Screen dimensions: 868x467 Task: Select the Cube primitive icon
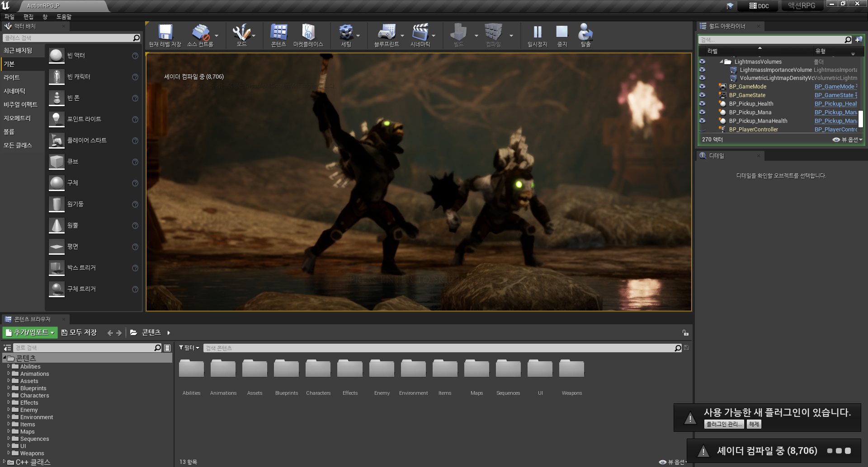pyautogui.click(x=57, y=162)
